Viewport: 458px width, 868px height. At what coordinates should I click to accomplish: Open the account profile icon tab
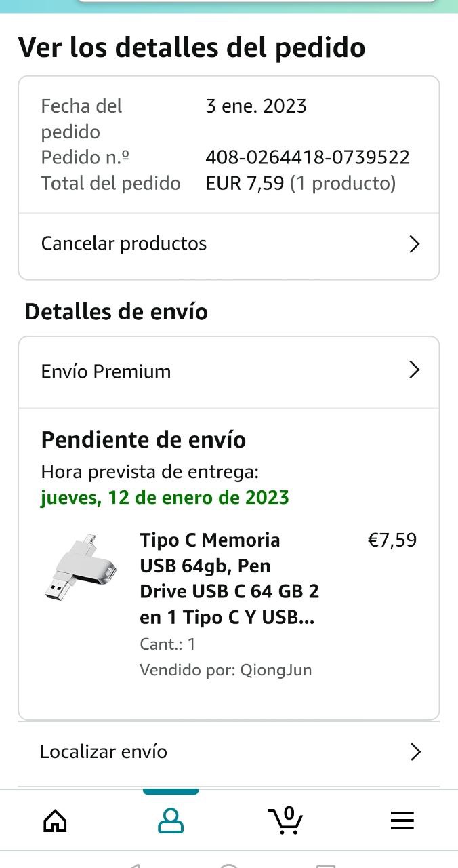point(171,821)
